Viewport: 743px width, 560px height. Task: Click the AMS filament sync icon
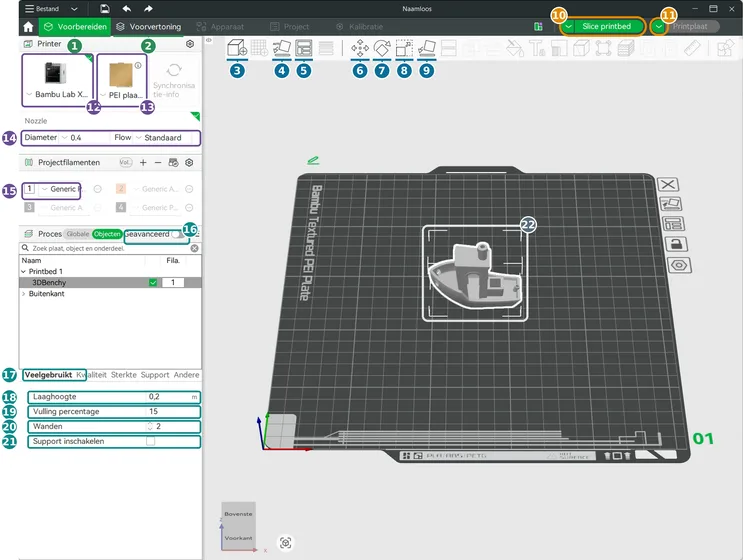pos(173,163)
